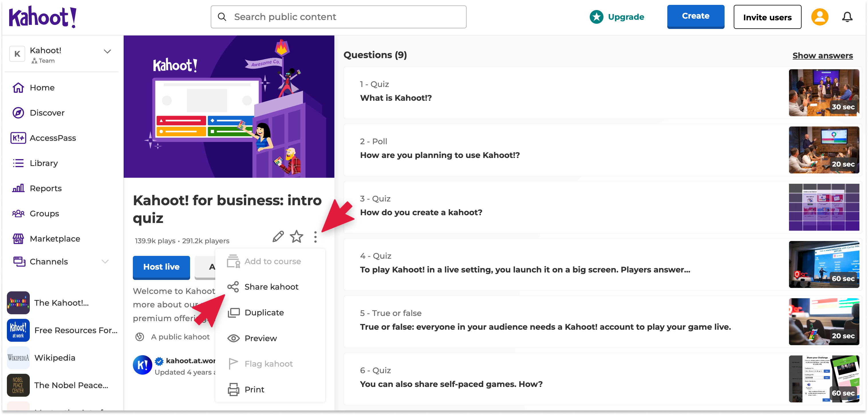Click the Upgrade star icon
Viewport: 868px width, 415px height.
pyautogui.click(x=596, y=17)
